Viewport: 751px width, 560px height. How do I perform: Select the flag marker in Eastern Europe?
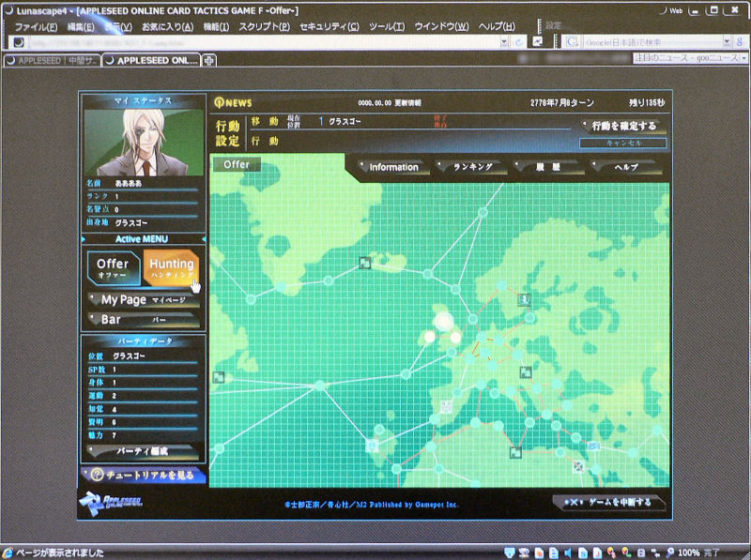point(526,371)
